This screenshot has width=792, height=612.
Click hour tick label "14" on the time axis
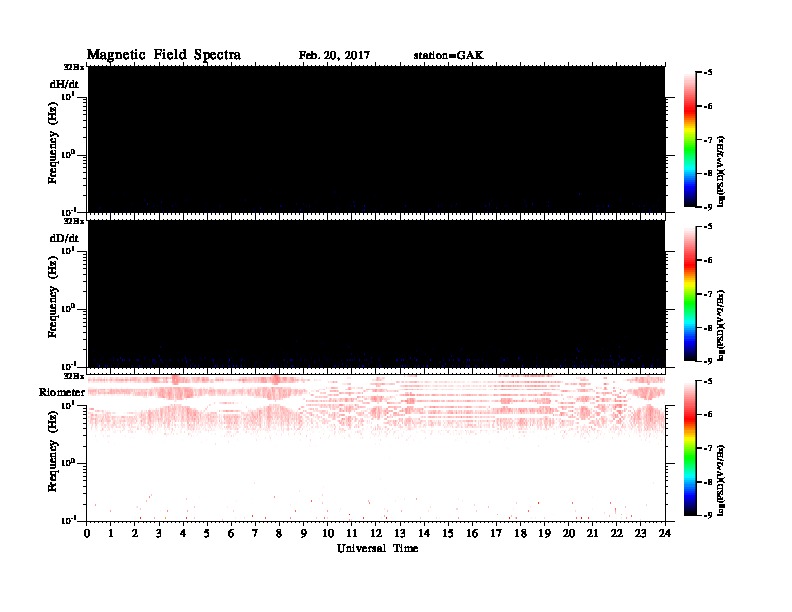coord(424,533)
